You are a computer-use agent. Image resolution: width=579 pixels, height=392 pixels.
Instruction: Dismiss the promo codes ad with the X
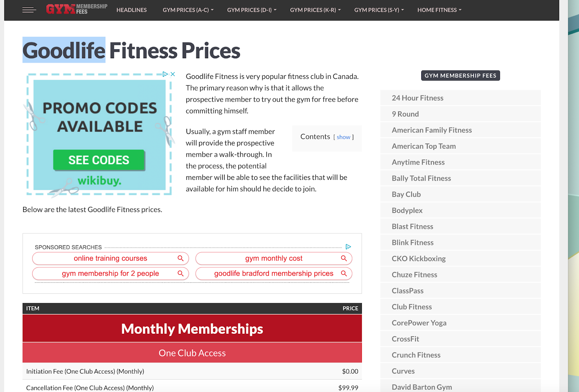[173, 74]
